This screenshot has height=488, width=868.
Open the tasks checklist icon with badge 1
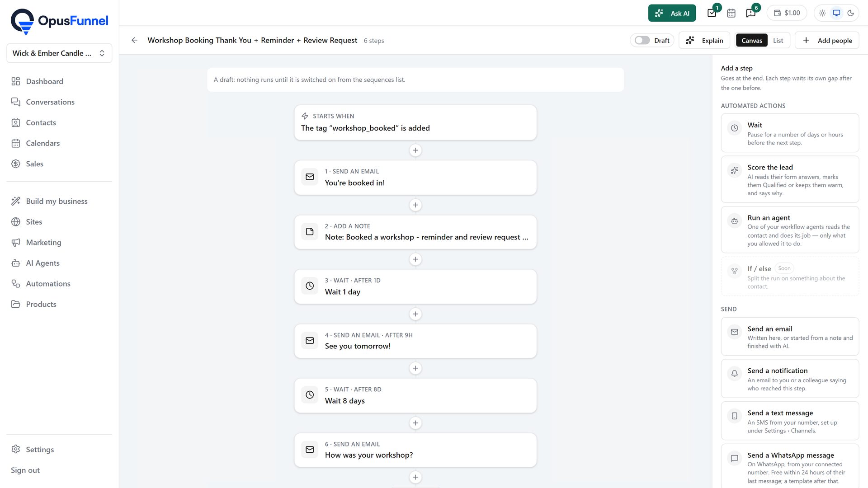click(x=712, y=13)
